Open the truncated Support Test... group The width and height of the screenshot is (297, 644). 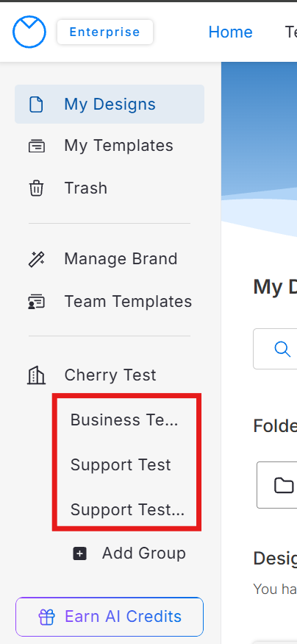coord(128,510)
